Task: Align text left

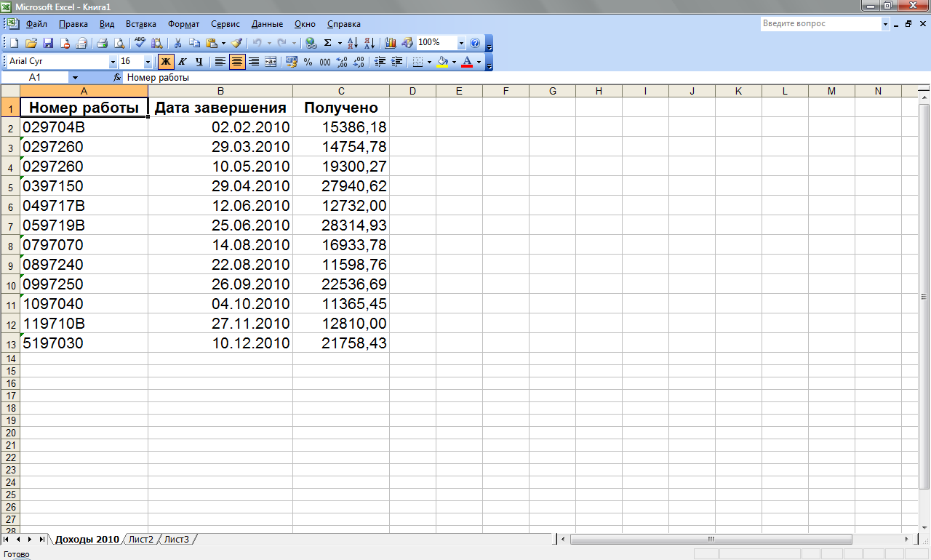Action: 220,62
